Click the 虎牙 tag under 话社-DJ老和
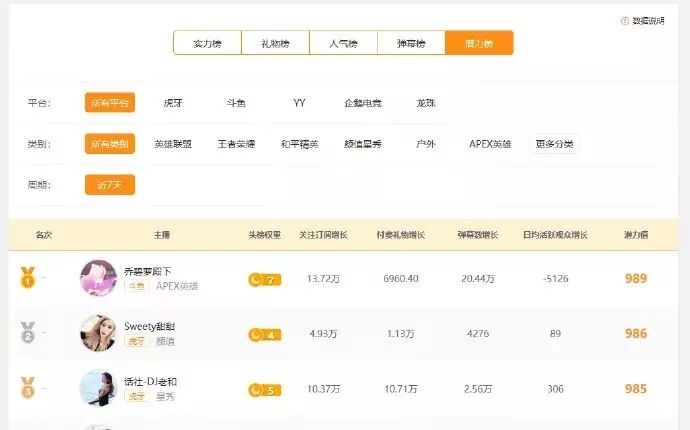 pos(136,397)
